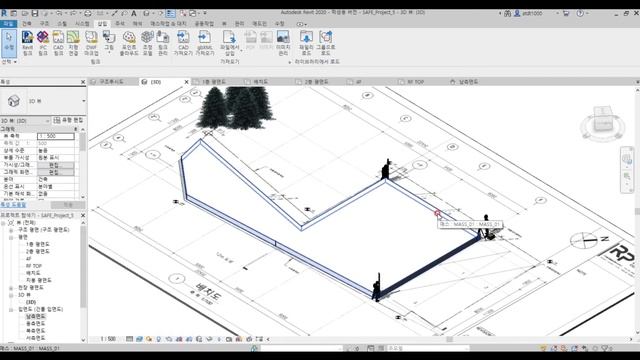Open the DWF markup tool

click(91, 43)
